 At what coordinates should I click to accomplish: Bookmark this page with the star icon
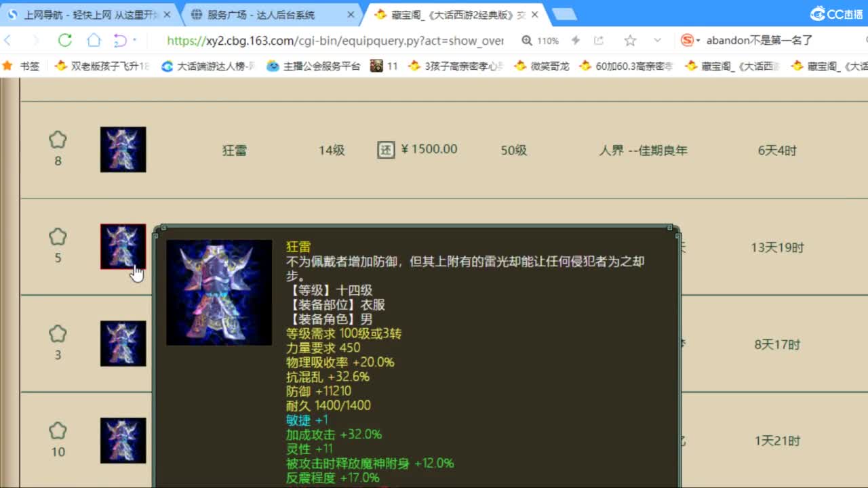630,41
